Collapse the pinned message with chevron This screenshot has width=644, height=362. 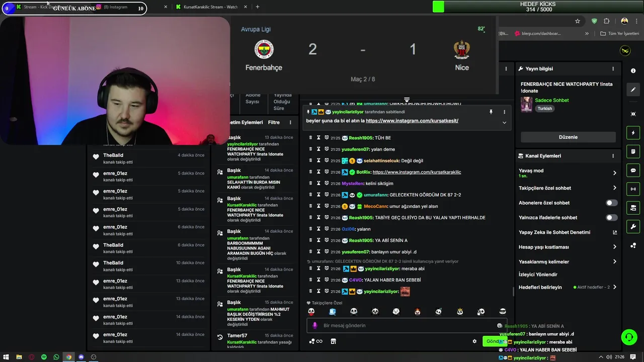504,123
